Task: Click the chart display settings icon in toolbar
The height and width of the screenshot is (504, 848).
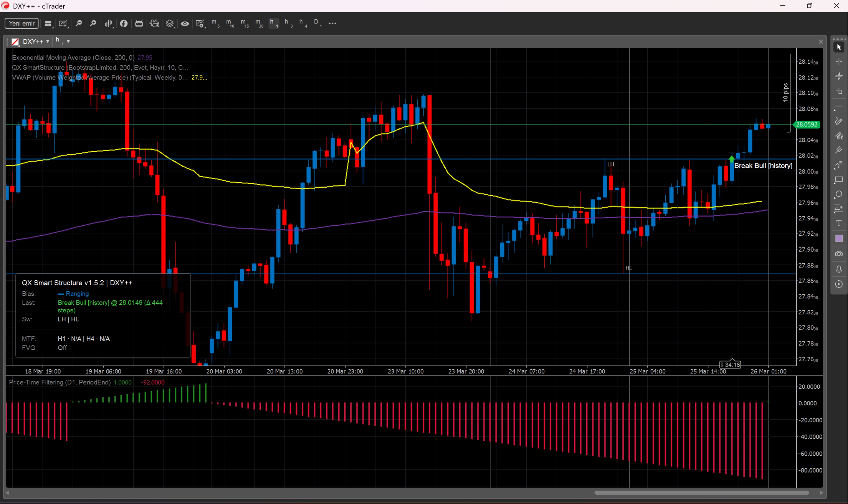Action: [200, 23]
